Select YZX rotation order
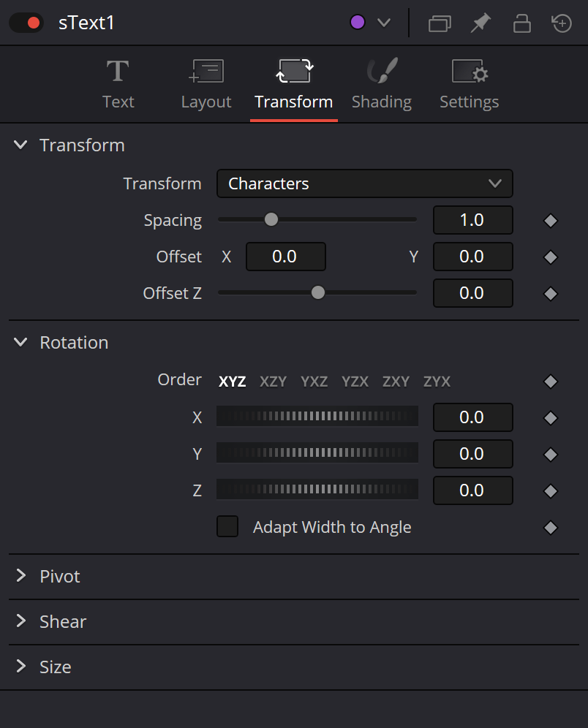This screenshot has height=728, width=588. [355, 382]
